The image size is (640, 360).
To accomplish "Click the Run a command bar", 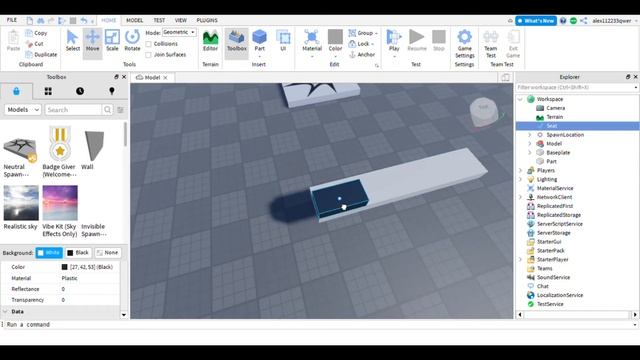I will pos(318,324).
